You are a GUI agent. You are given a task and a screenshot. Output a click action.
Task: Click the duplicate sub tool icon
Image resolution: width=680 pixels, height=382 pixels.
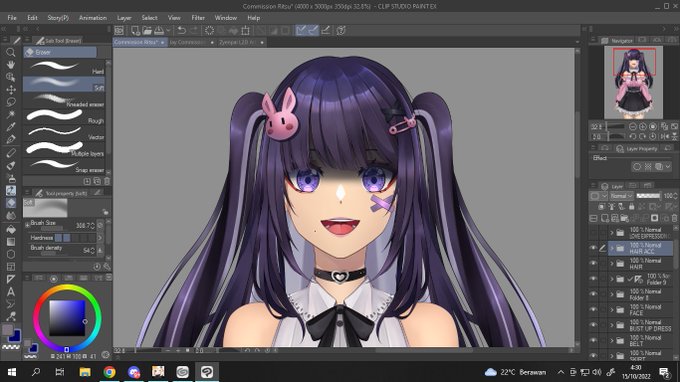[97, 181]
